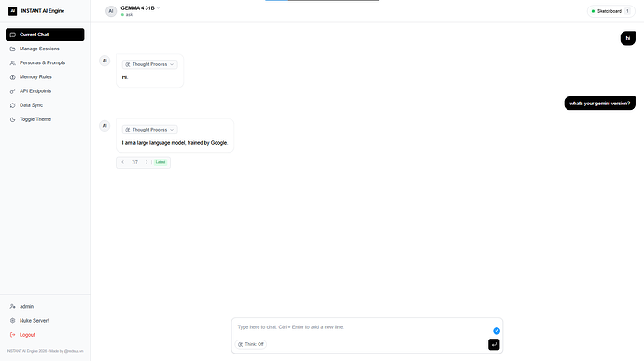Screen dimensions: 644x361
Task: Open the Sketchboard button
Action: [x=610, y=11]
